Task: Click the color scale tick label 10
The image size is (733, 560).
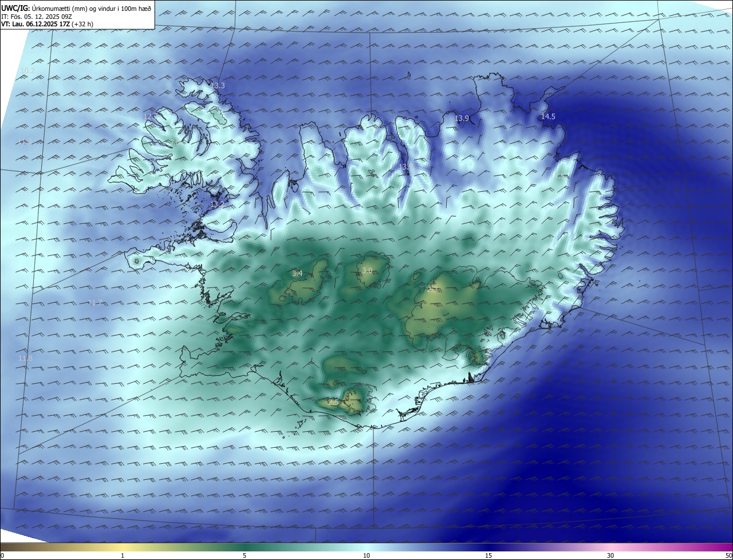Action: point(366,555)
